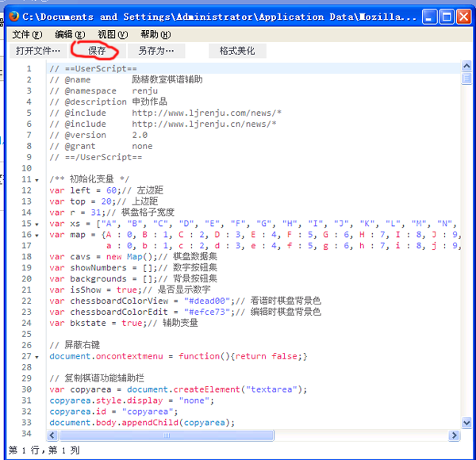Image resolution: width=476 pixels, height=460 pixels.
Task: Open the 帮助(H) menu
Action: point(155,35)
